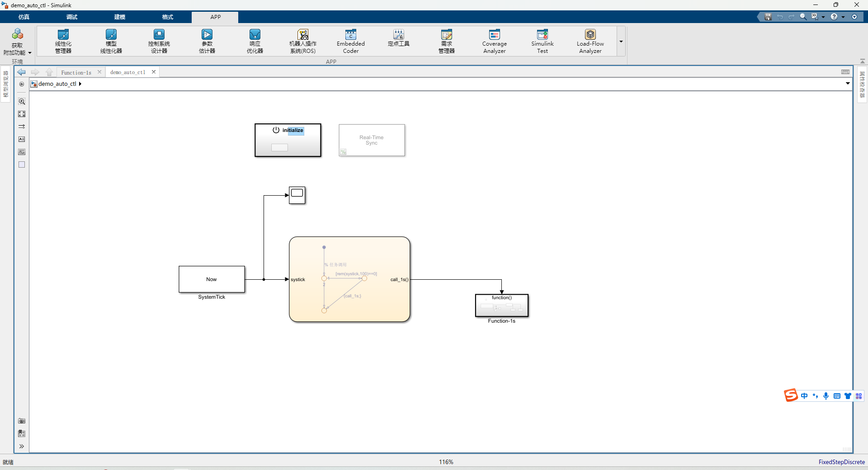The width and height of the screenshot is (868, 470).
Task: Open the help question mark icon
Action: pyautogui.click(x=834, y=17)
